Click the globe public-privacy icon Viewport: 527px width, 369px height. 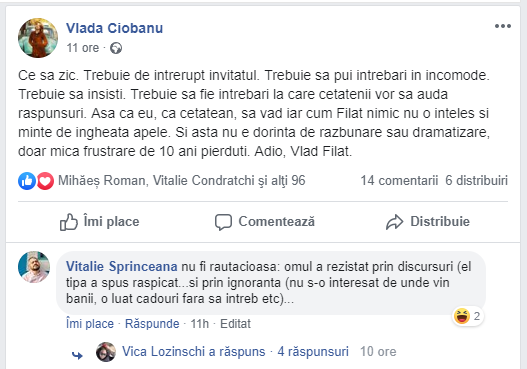pyautogui.click(x=116, y=48)
